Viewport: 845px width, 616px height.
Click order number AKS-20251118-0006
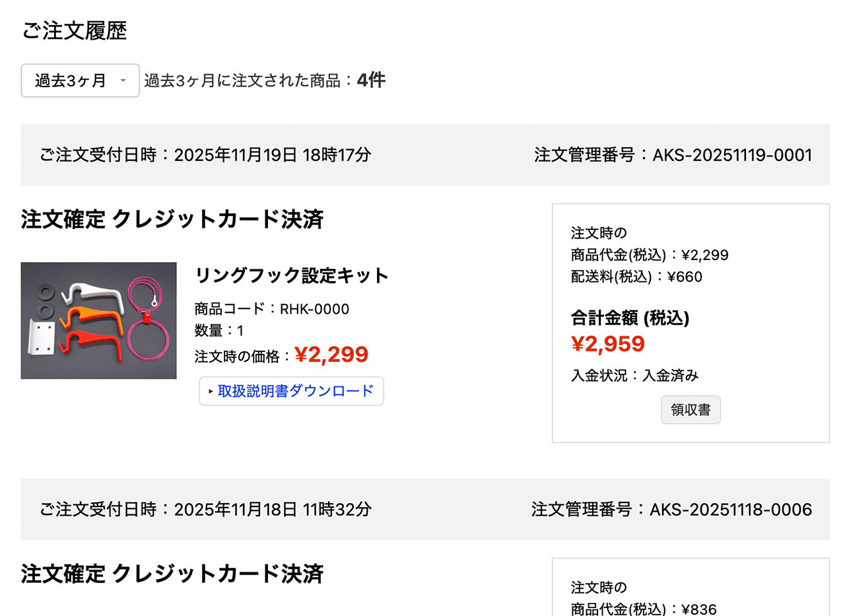tap(730, 510)
